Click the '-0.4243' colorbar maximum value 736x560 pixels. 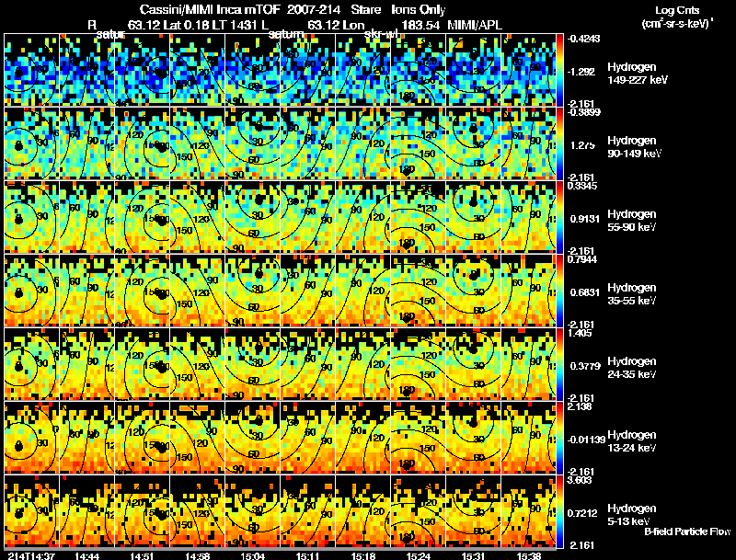[583, 39]
